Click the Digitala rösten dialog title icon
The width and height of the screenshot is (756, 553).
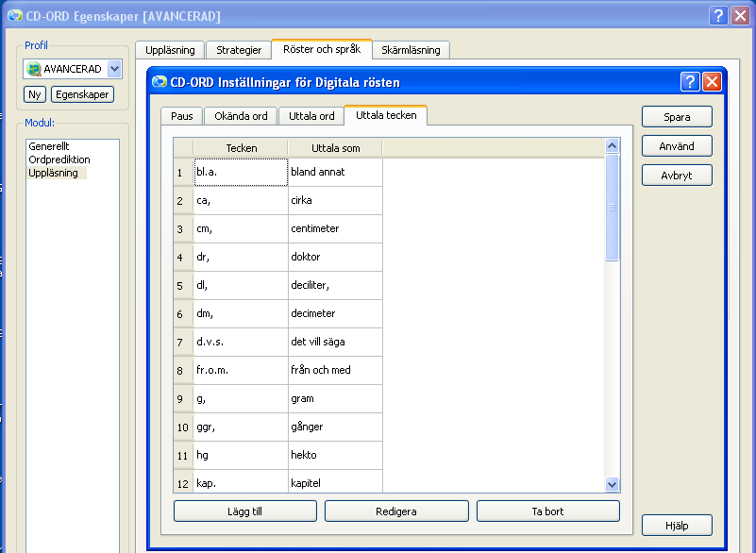click(x=160, y=82)
